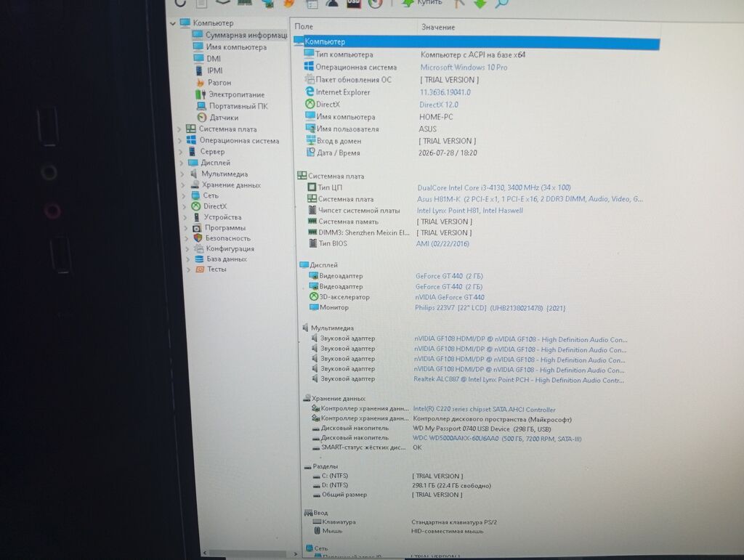Select the highlighted Компьютер section header row

pos(477,41)
